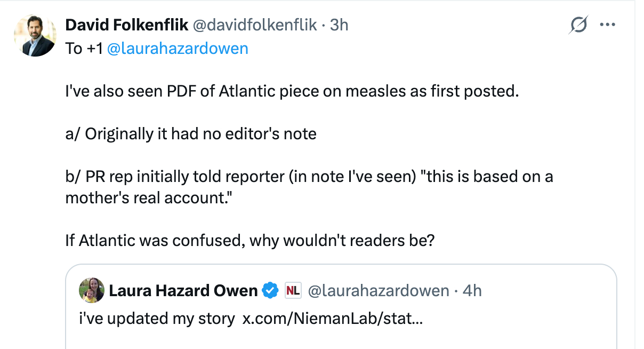The image size is (644, 349).
Task: Click Laura Hazard Owen's small avatar
Action: (92, 290)
